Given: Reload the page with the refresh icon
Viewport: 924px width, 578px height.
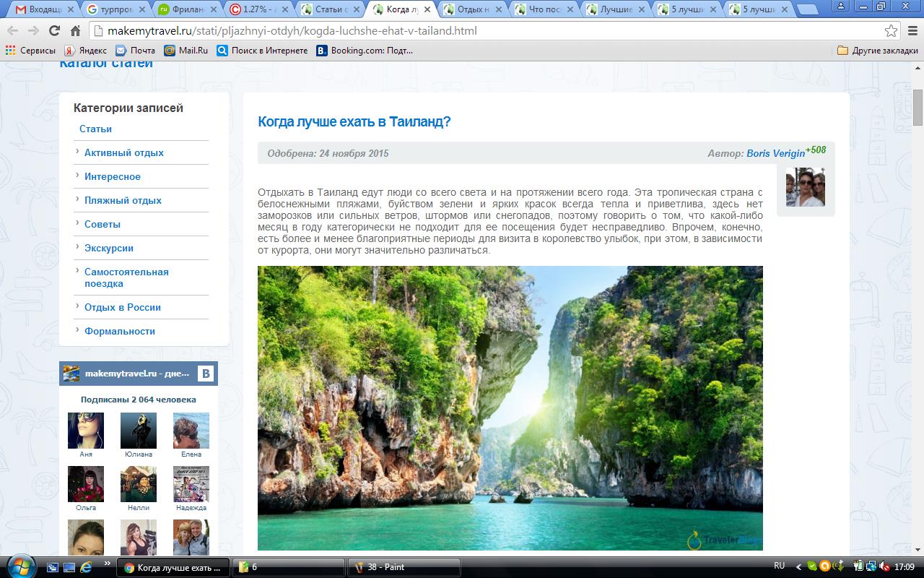Looking at the screenshot, I should (x=54, y=31).
